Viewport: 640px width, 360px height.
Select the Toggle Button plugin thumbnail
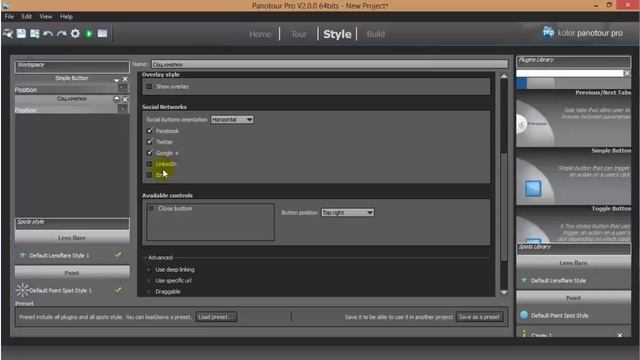coord(573,224)
